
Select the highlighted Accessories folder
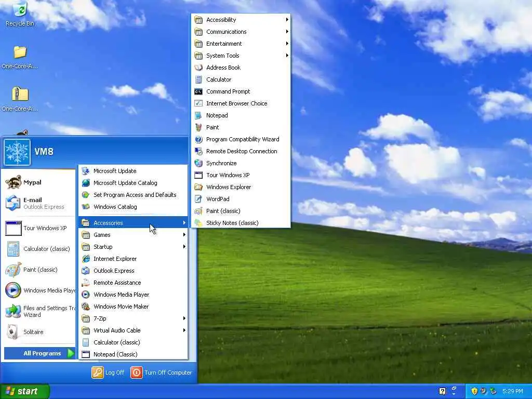coord(133,222)
